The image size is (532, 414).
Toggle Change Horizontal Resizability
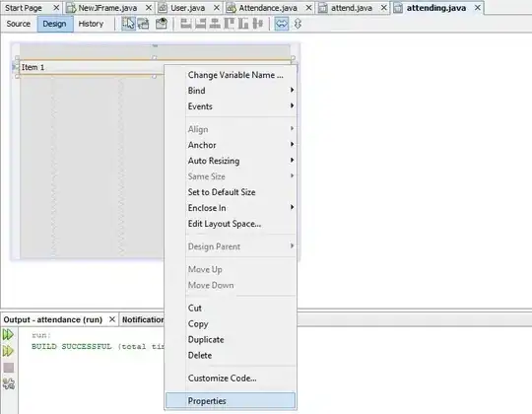pos(282,24)
